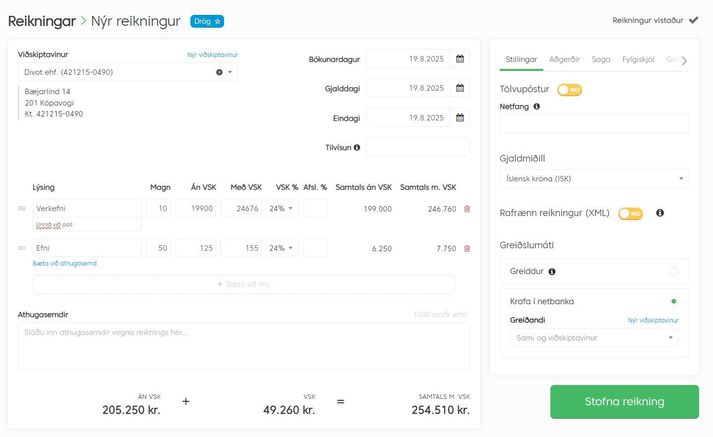The width and height of the screenshot is (713, 437).
Task: Click the drag handle for Verkefni line
Action: pos(21,209)
